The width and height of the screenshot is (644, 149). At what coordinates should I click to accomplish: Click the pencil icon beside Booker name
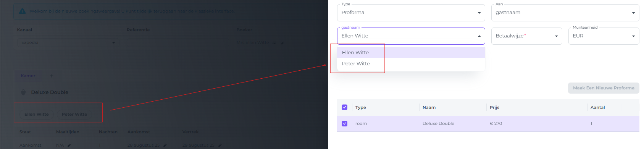coord(282,43)
